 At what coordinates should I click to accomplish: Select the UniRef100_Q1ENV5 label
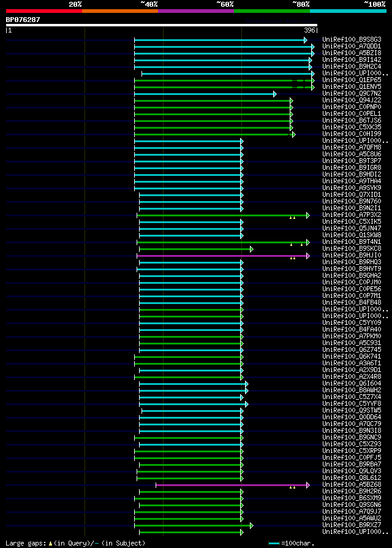(352, 86)
